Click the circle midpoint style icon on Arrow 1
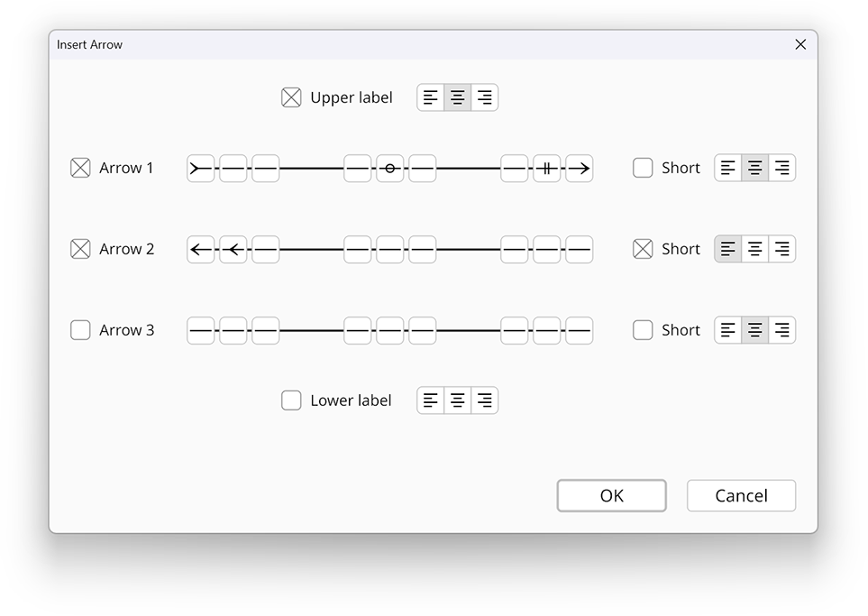Screen dimensions: 868x616 tap(390, 168)
